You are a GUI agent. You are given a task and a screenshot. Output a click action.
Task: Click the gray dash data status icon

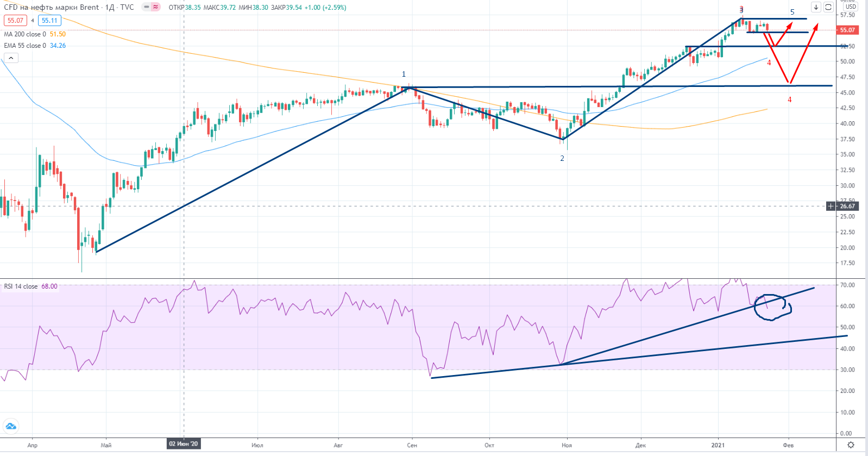click(x=147, y=7)
